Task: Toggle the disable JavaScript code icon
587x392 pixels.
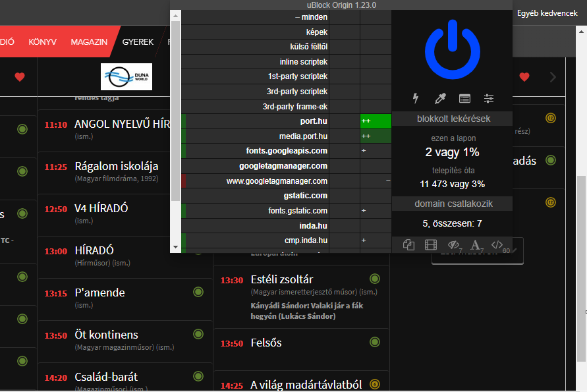Action: (497, 245)
